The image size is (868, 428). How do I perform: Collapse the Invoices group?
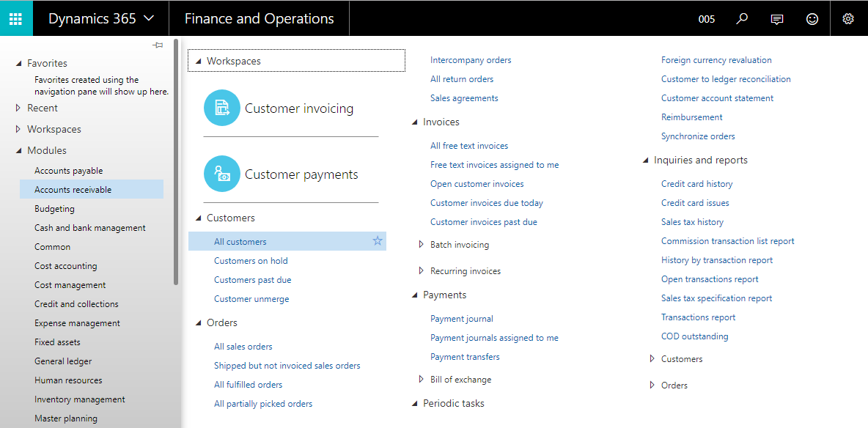415,122
